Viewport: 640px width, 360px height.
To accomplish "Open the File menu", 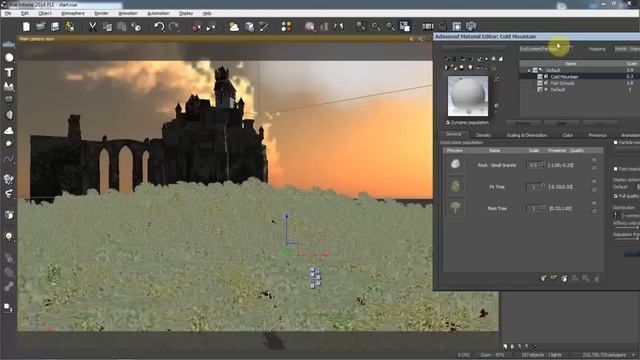I will coord(8,13).
